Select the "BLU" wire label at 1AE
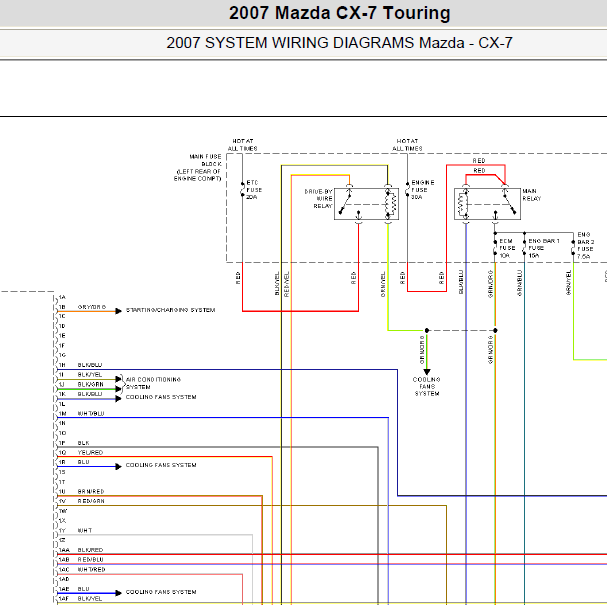This screenshot has height=605, width=607. pyautogui.click(x=83, y=589)
